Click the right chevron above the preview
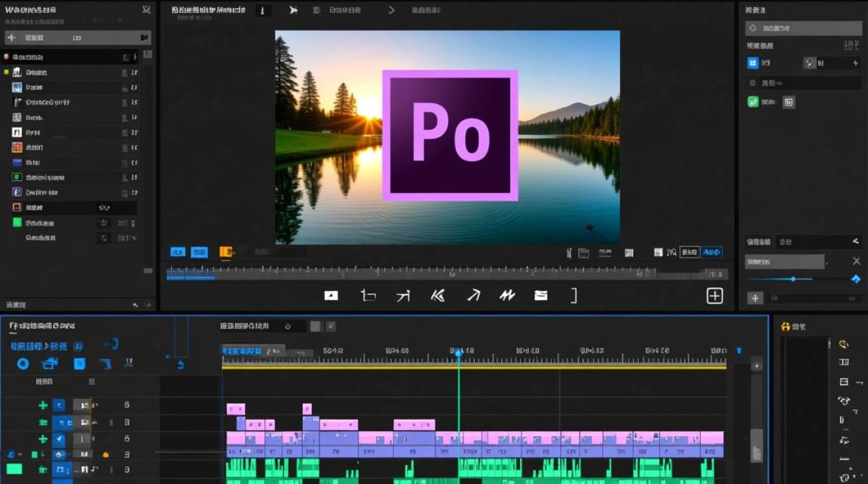Screen dimensions: 868x484 point(391,10)
